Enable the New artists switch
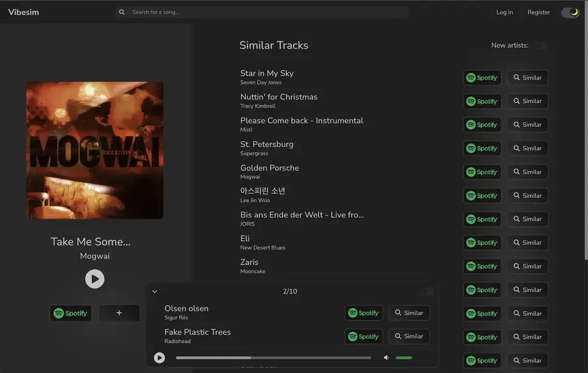Screen dimensions: 588x373 coord(541,46)
